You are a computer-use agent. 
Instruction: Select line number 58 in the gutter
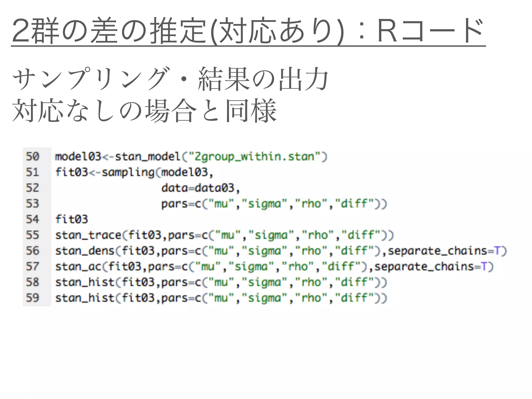32,282
